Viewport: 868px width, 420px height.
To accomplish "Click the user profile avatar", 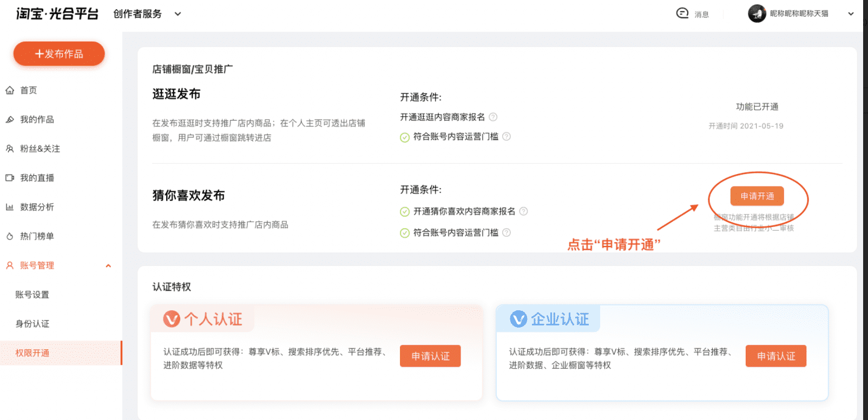I will click(x=757, y=14).
